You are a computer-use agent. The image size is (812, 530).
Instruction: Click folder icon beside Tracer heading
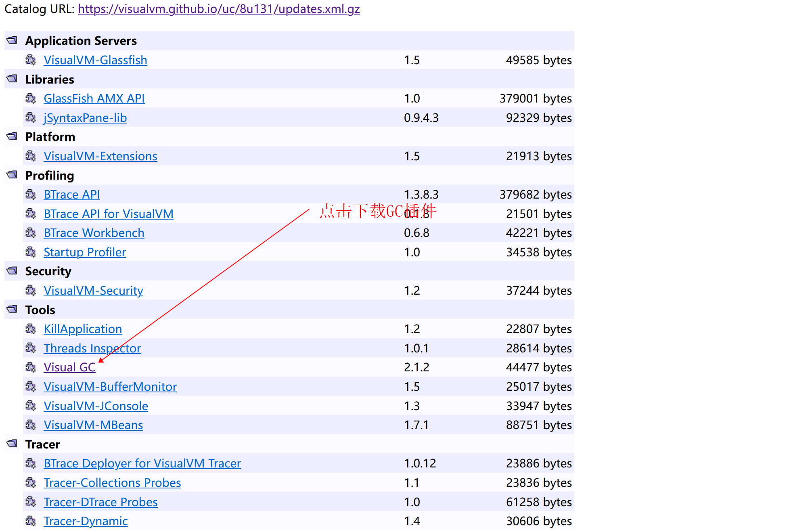[x=12, y=443]
